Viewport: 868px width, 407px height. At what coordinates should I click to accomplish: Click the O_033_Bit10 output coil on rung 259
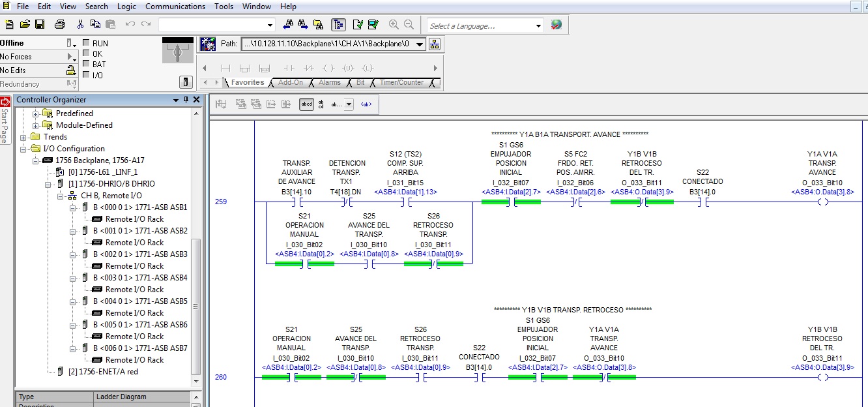click(822, 202)
